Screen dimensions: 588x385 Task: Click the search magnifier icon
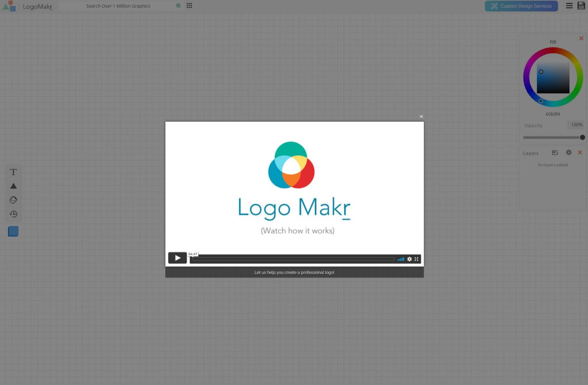click(x=178, y=6)
